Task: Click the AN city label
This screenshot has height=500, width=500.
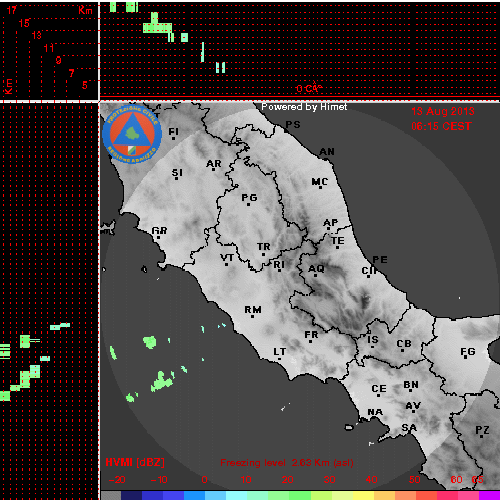Action: 327,152
